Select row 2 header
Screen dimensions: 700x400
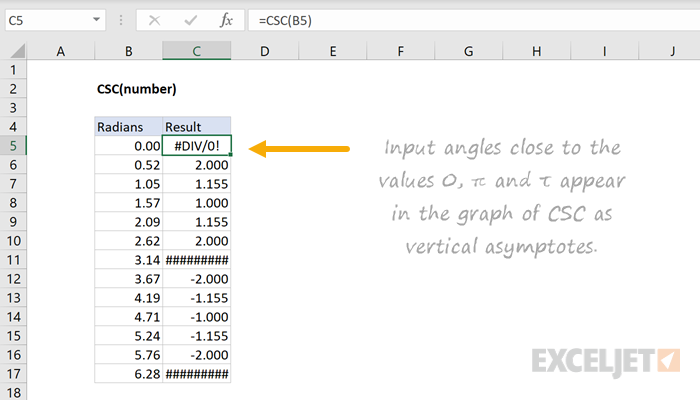13,89
